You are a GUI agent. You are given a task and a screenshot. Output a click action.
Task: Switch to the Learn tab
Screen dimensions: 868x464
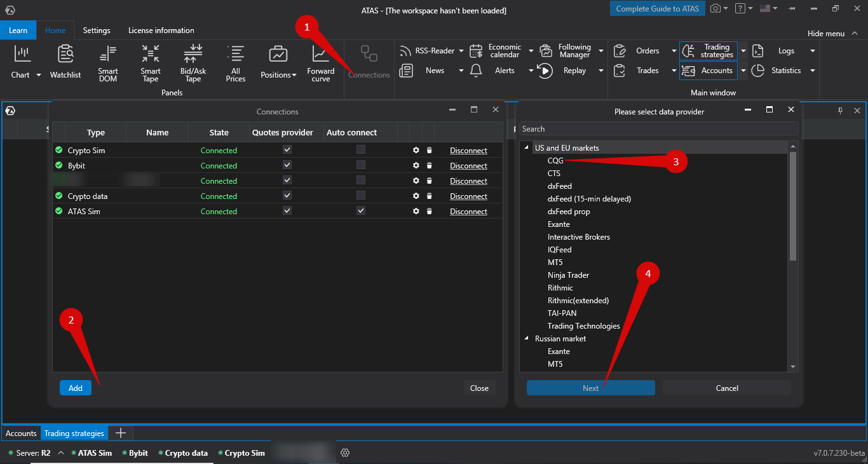click(x=18, y=31)
